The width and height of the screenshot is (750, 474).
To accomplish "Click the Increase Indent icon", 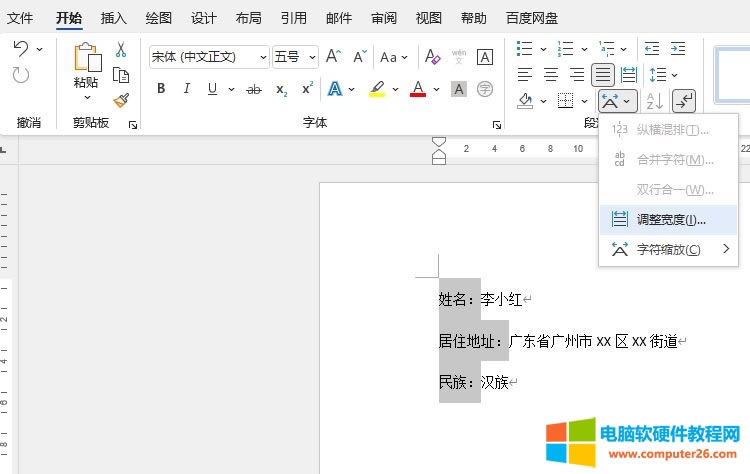I will [x=678, y=48].
